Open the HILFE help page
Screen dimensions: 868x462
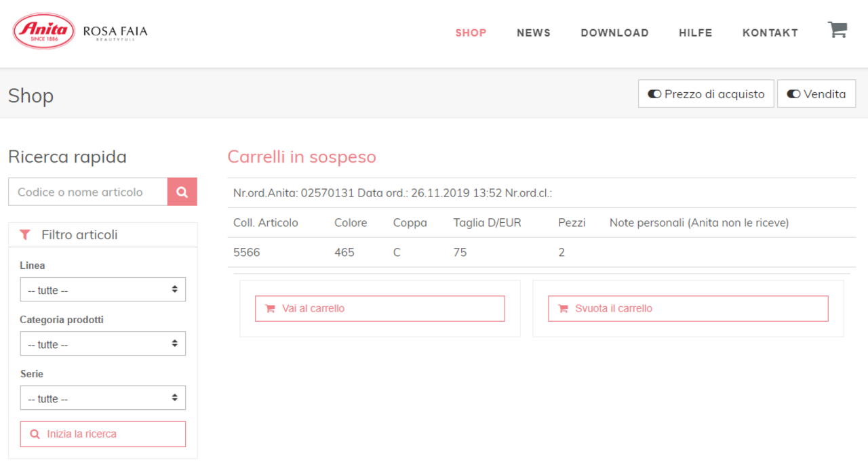(x=695, y=33)
